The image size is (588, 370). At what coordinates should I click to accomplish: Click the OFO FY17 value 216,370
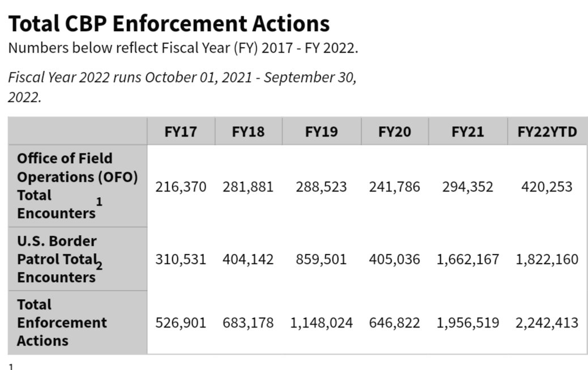[181, 186]
